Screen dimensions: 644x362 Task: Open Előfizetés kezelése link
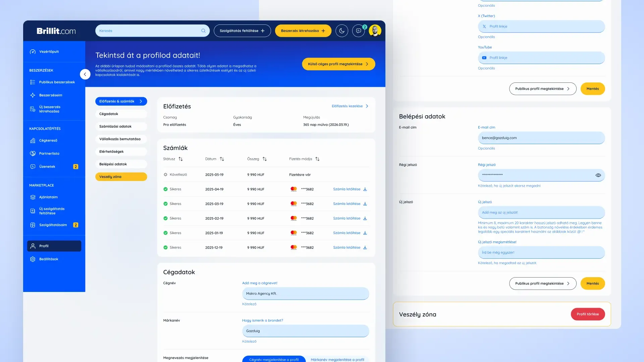click(x=350, y=106)
